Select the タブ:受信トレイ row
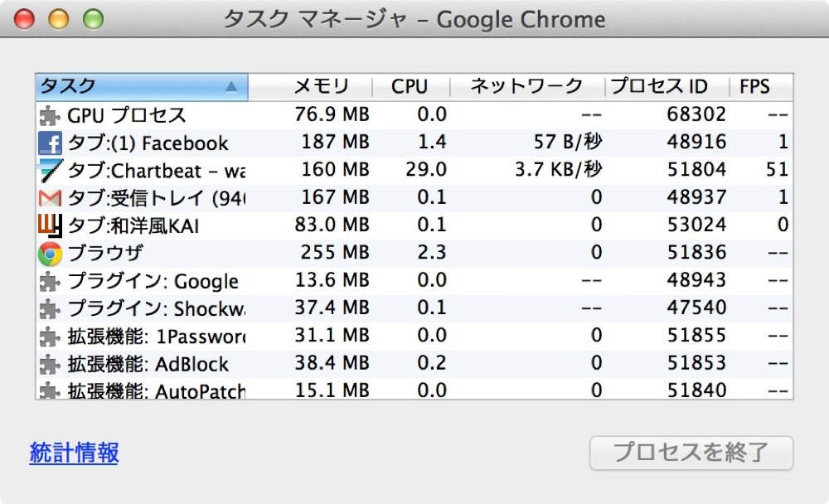The image size is (829, 504). (x=414, y=198)
